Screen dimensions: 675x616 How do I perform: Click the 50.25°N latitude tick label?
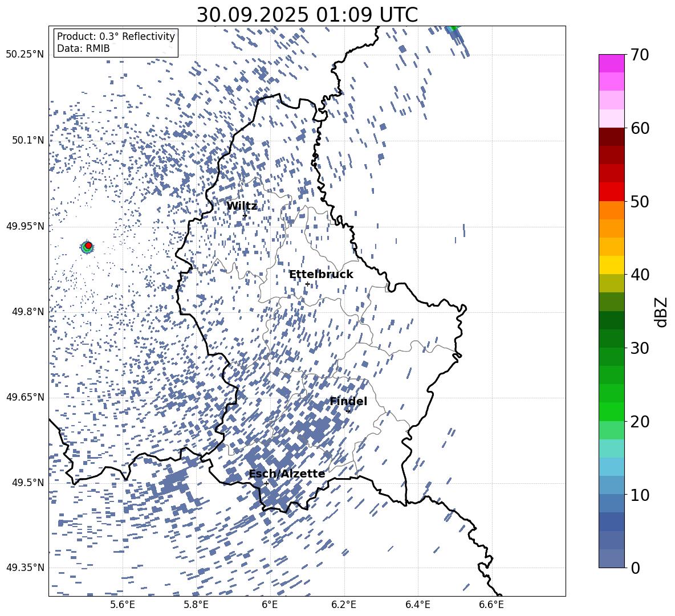coord(25,55)
